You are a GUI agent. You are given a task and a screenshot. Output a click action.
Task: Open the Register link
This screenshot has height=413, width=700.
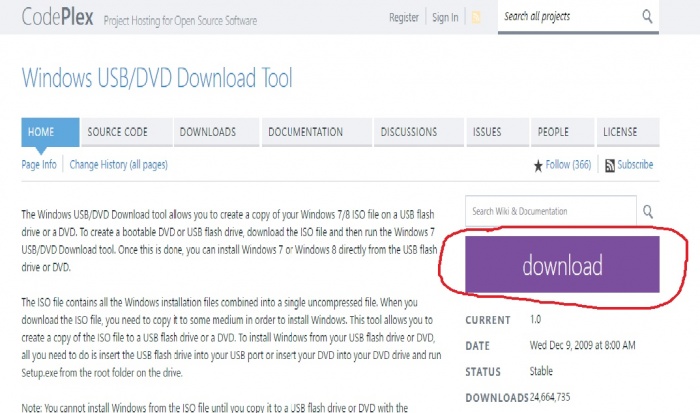tap(404, 17)
